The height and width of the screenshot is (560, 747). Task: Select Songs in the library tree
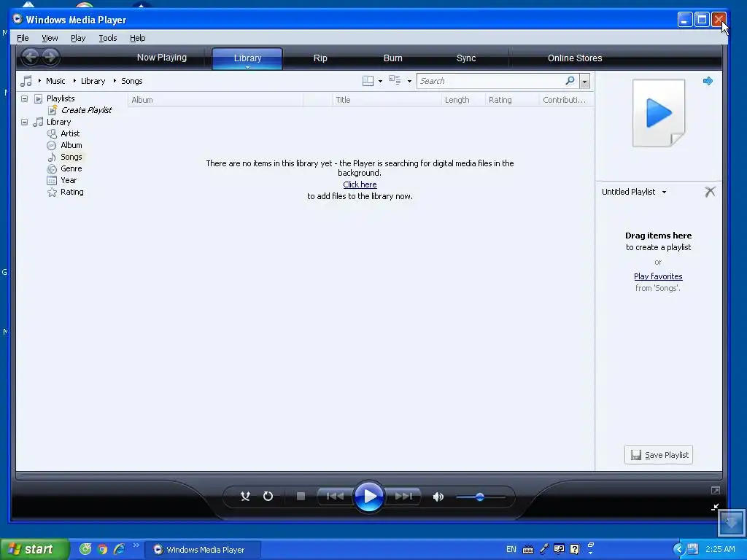(71, 157)
